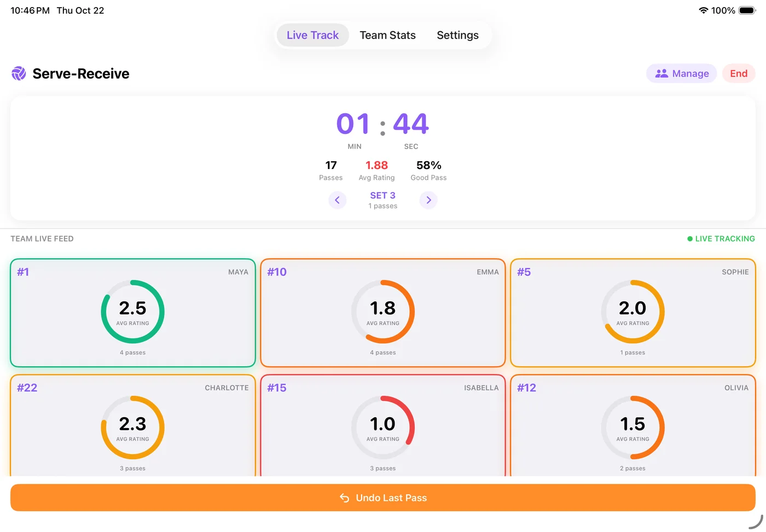Click the undo arrow icon in orange bar
The width and height of the screenshot is (766, 532).
pyautogui.click(x=345, y=498)
